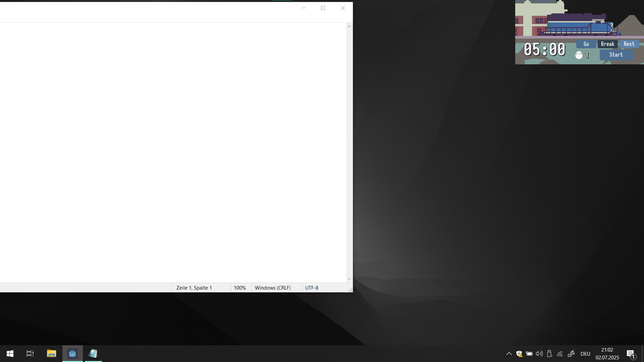Click the down arrow on Notepad's scrollbar
Viewport: 644px width, 362px height.
point(349,279)
